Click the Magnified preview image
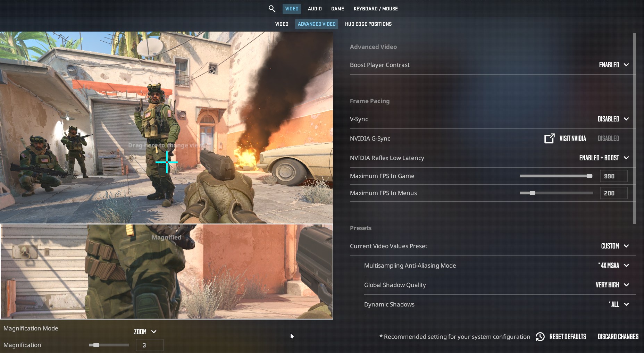 pos(166,272)
